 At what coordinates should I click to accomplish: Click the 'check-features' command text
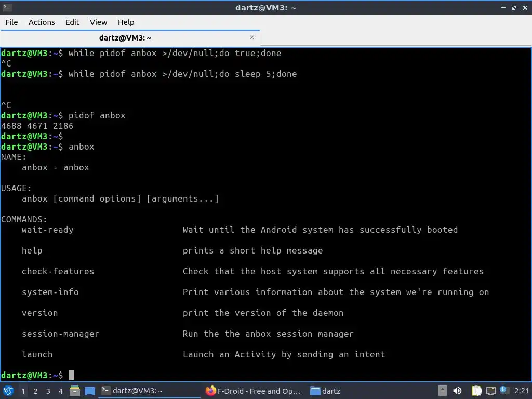point(58,271)
